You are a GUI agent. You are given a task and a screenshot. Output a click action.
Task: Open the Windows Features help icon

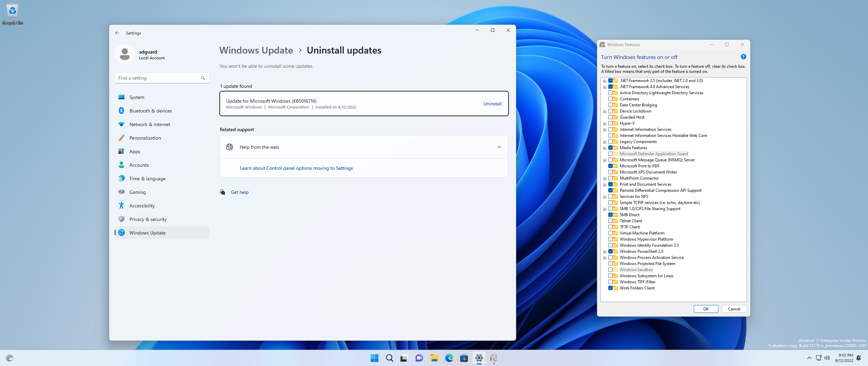point(743,57)
